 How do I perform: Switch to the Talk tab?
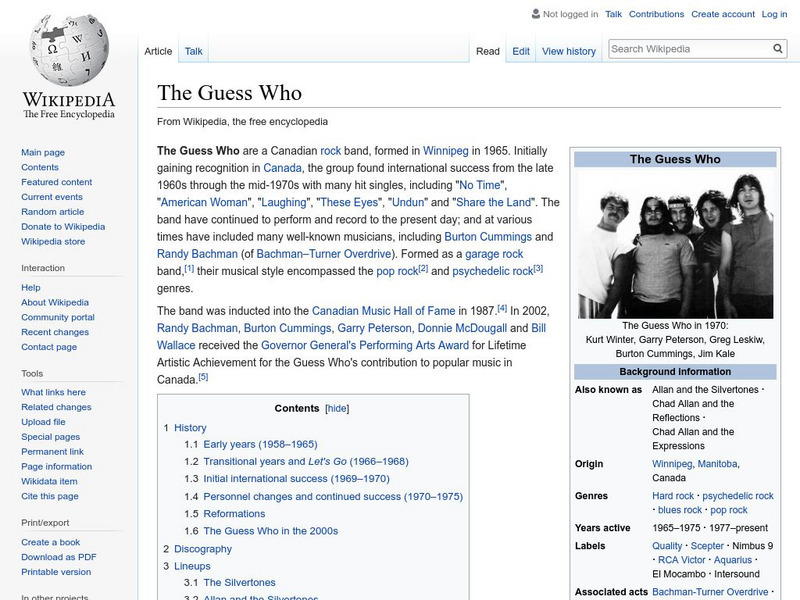pyautogui.click(x=193, y=51)
